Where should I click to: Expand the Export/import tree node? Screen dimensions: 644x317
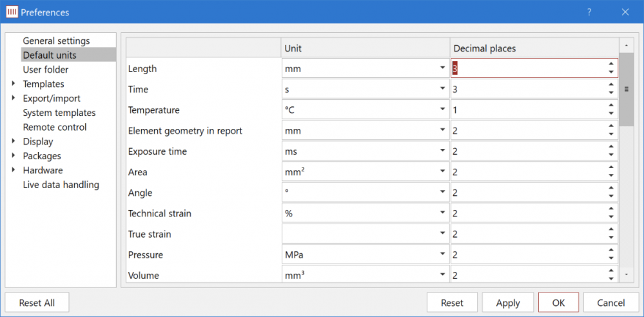click(x=13, y=98)
